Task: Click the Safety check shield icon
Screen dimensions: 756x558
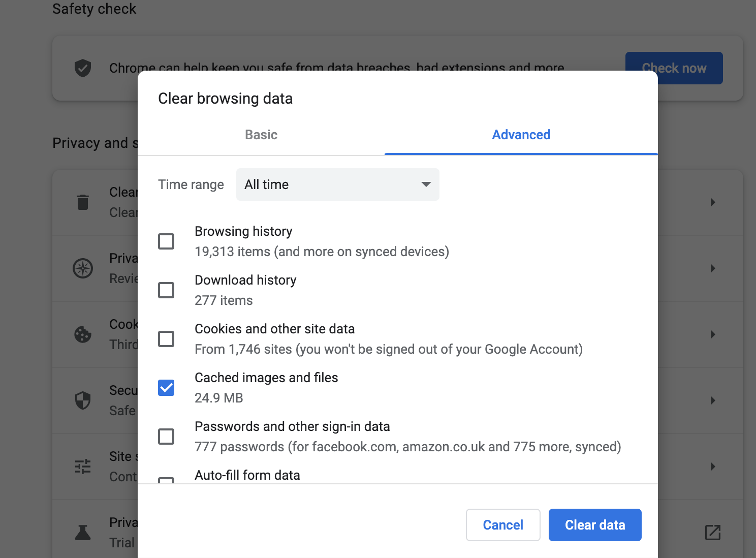Action: tap(83, 68)
